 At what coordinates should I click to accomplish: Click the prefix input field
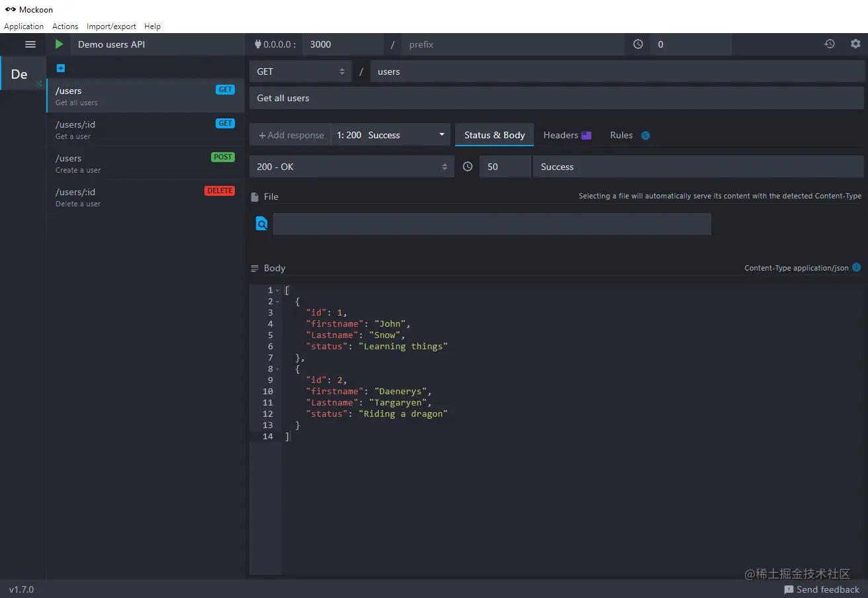tap(513, 44)
